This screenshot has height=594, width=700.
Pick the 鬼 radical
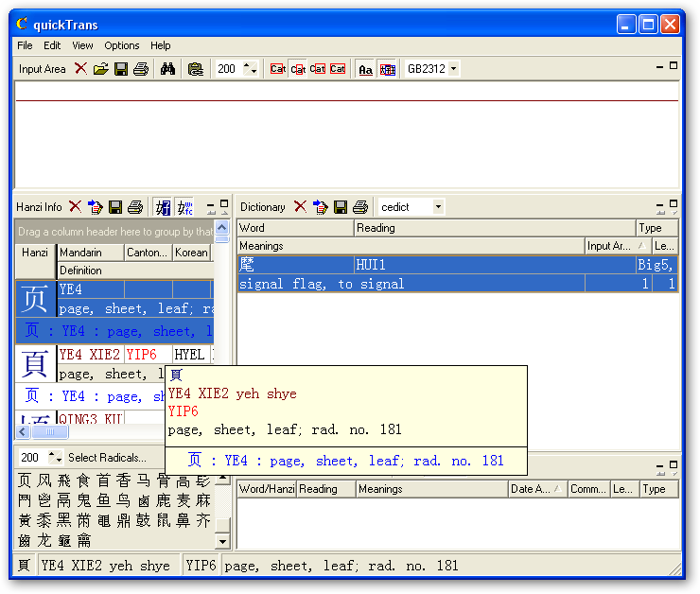[x=83, y=500]
